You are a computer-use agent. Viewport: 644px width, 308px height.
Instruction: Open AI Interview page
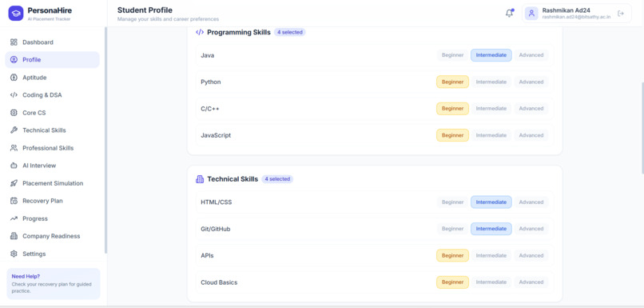[52, 166]
